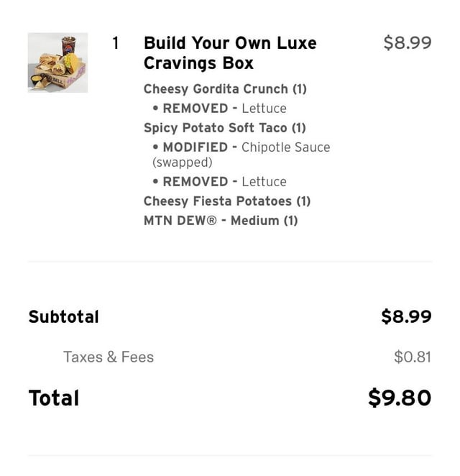This screenshot has width=460, height=476.
Task: Select the Cheesy Gordita Crunch (1) line
Action: point(225,89)
